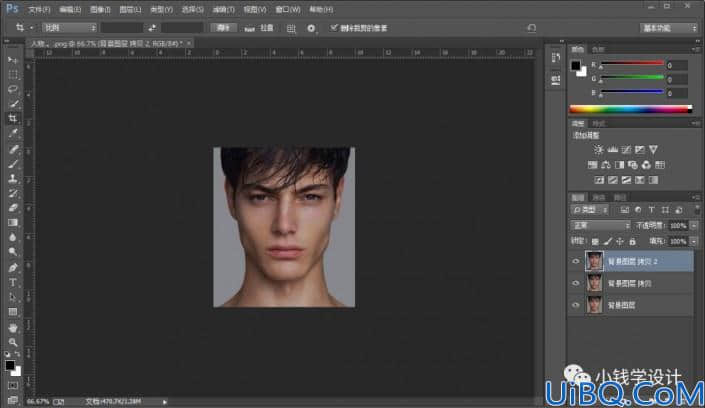Open the crop ratio preset dropdown
705x408 pixels.
(69, 28)
